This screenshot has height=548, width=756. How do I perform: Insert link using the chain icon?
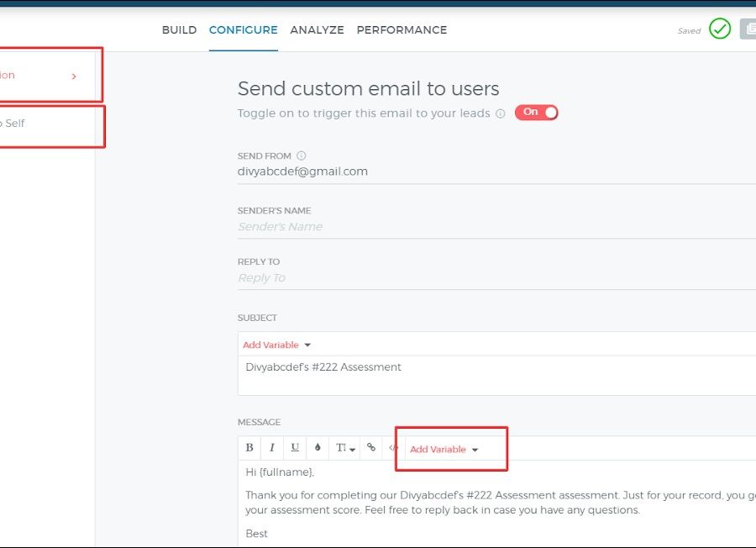371,448
